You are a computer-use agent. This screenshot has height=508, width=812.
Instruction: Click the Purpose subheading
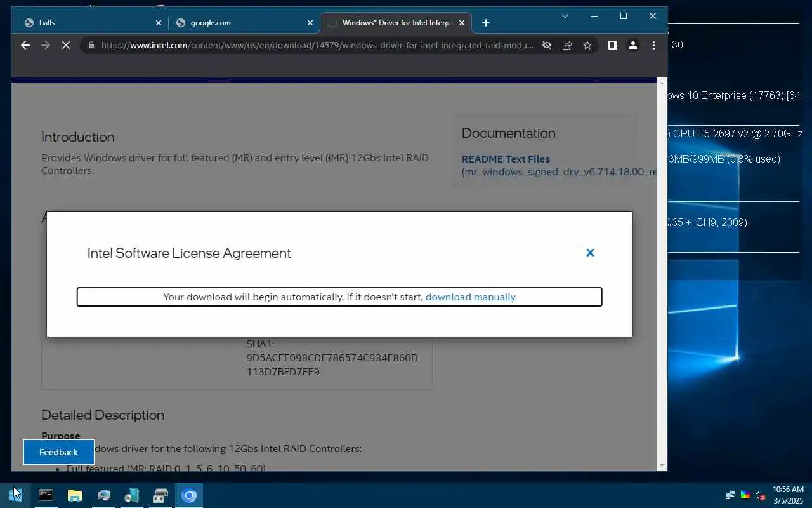[61, 436]
